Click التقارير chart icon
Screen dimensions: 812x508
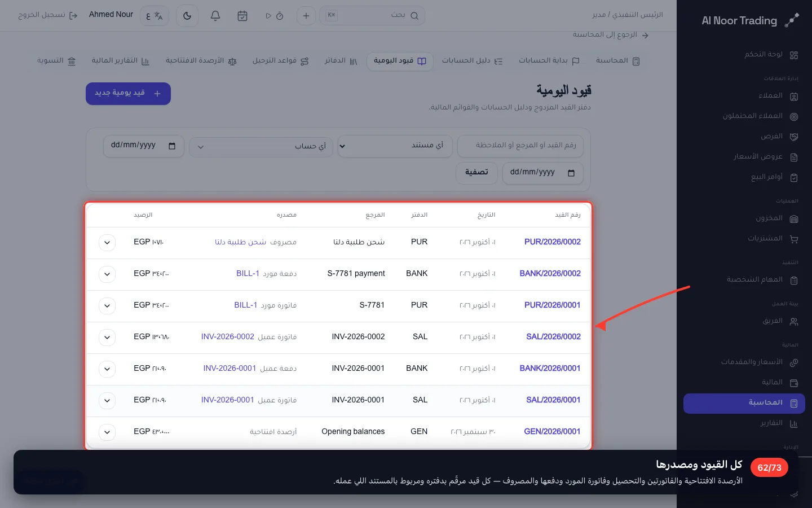coord(794,423)
